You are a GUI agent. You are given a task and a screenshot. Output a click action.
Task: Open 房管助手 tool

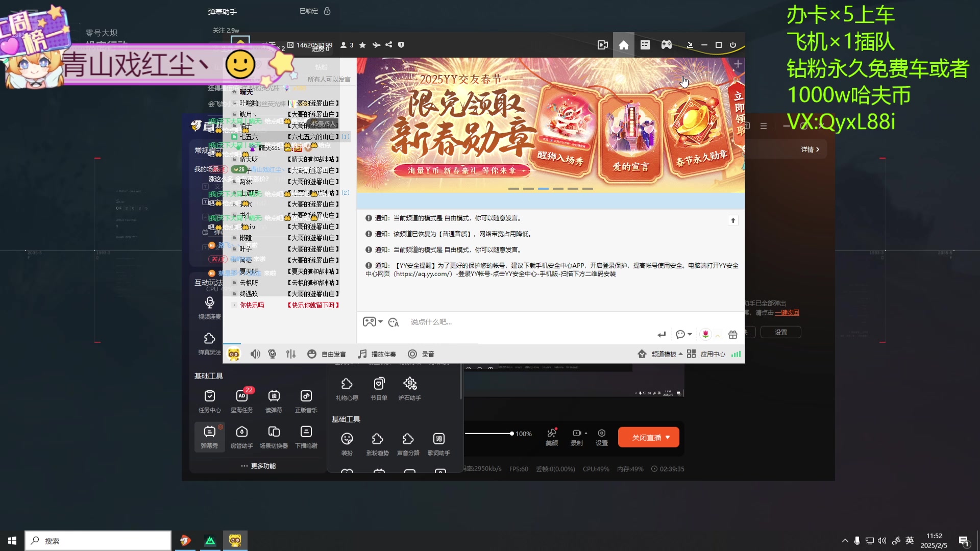click(x=242, y=437)
